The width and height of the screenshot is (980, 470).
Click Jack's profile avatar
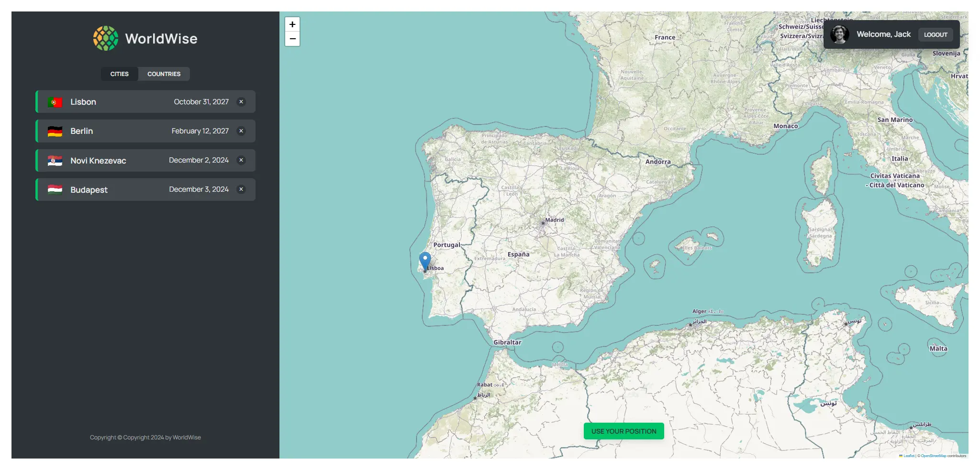pos(839,34)
